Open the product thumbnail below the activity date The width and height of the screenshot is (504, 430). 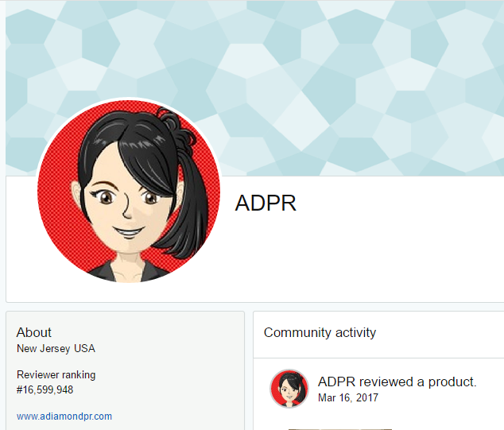coord(334,428)
